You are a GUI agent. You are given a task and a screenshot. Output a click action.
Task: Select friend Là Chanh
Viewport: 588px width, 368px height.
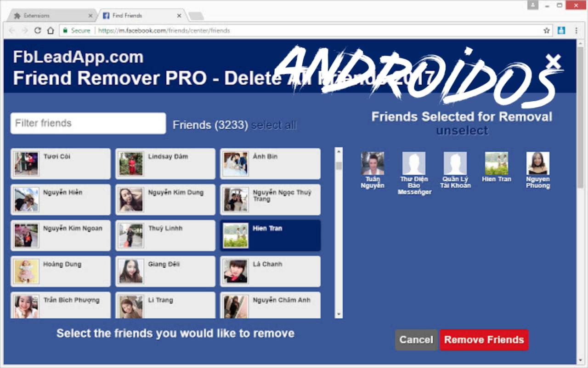270,271
